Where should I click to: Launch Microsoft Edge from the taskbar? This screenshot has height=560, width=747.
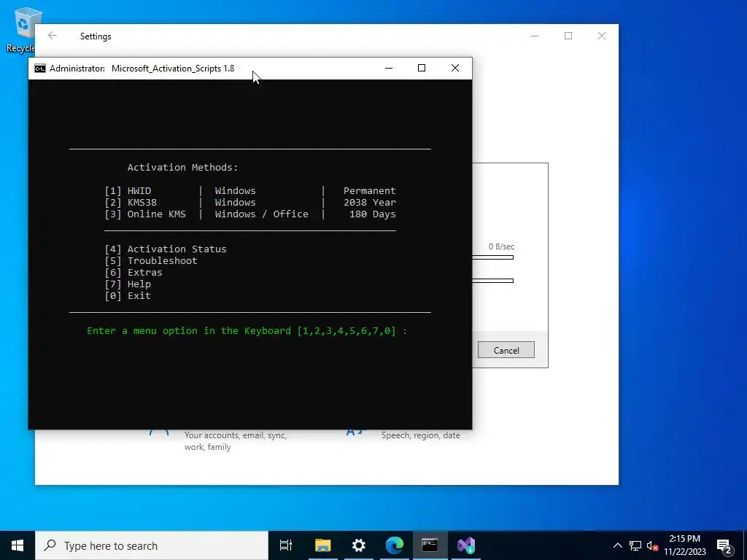click(x=395, y=545)
